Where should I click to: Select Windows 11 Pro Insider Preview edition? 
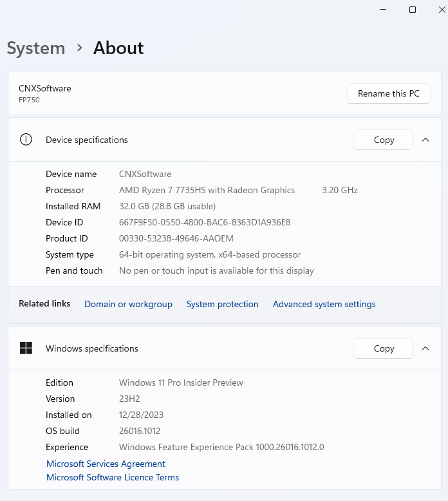pyautogui.click(x=181, y=383)
